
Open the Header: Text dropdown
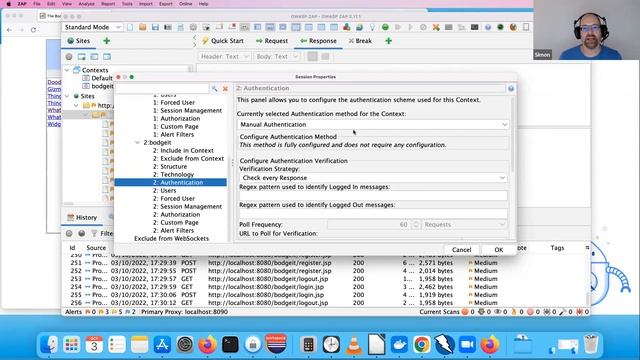tap(224, 56)
